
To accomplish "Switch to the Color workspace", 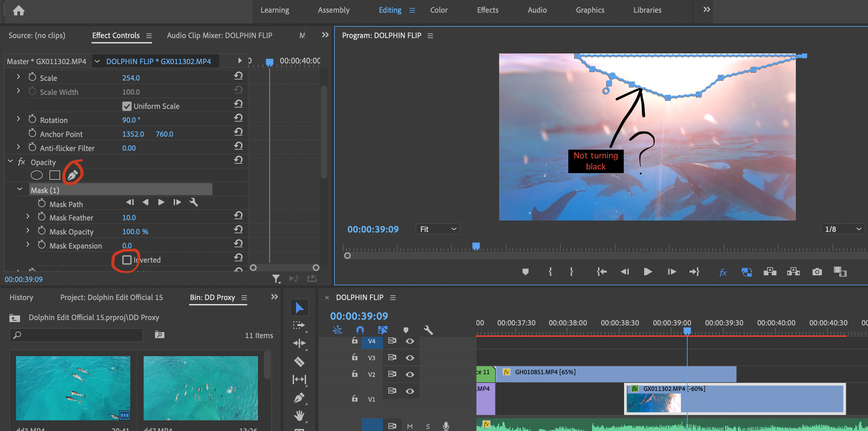I will tap(438, 10).
